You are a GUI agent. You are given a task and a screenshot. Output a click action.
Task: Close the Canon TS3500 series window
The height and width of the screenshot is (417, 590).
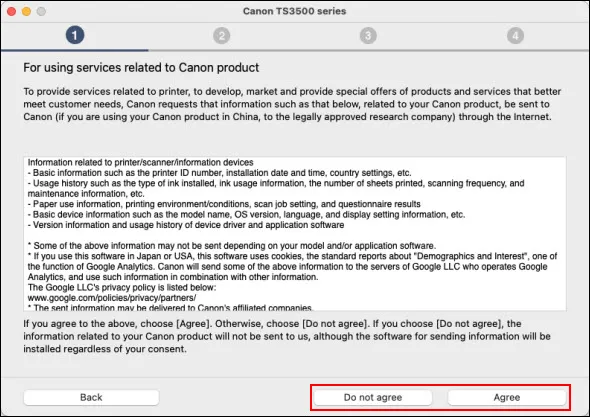pos(12,11)
